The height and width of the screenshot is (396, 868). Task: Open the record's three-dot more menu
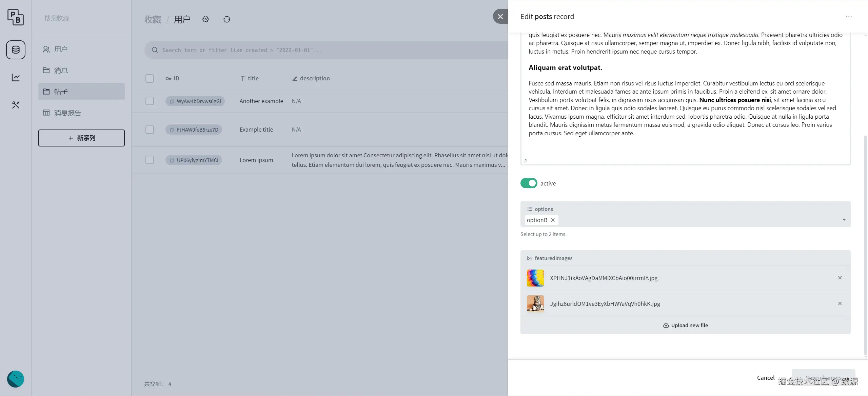(x=849, y=16)
